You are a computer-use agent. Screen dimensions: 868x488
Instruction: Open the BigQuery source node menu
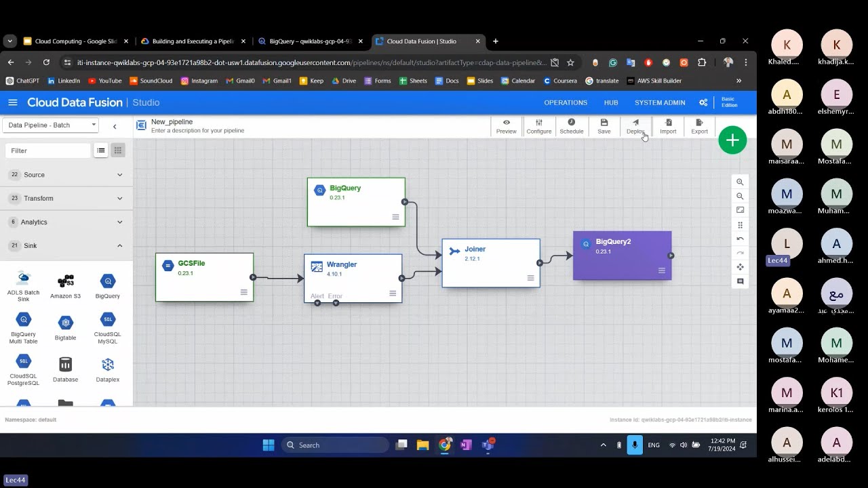pos(395,217)
